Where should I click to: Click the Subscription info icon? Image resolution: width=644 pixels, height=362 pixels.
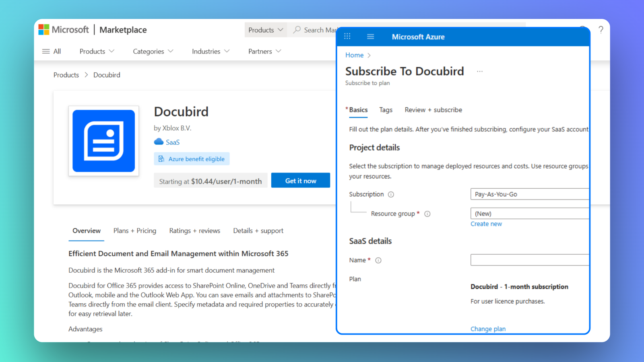tap(391, 194)
